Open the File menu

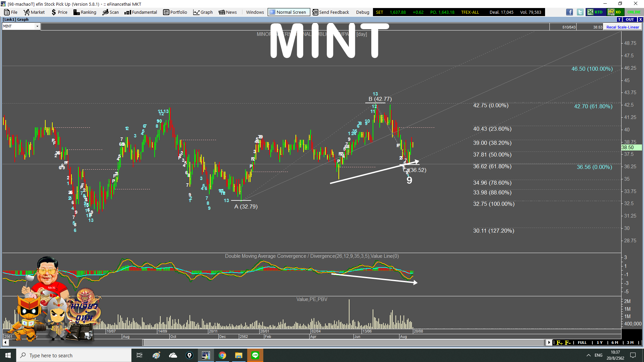(x=11, y=12)
